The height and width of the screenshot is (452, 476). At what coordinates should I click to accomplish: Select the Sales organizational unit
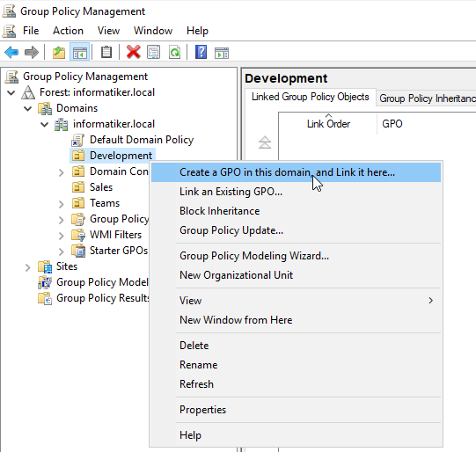tap(101, 187)
